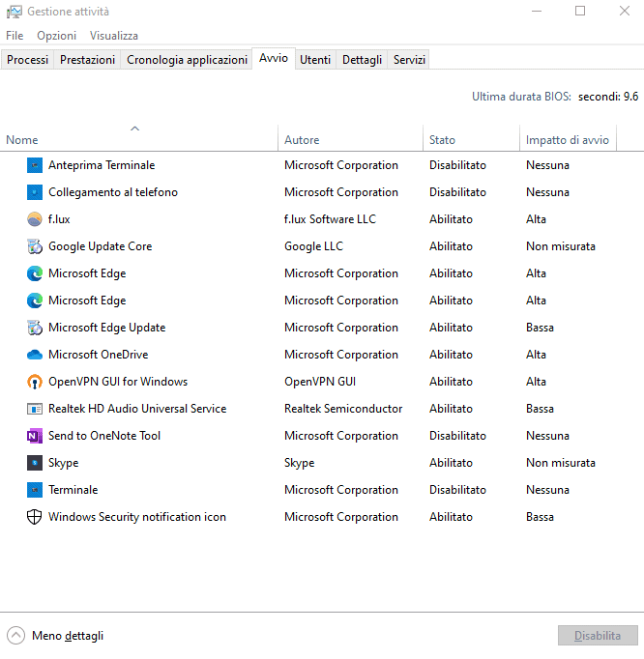The width and height of the screenshot is (644, 659).
Task: Maximize the Gestione attività window
Action: click(580, 11)
